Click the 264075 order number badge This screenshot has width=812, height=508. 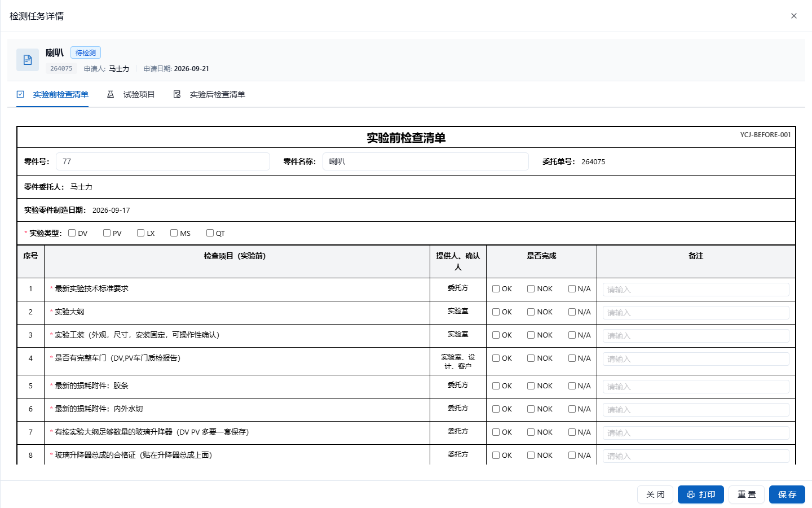(61, 68)
